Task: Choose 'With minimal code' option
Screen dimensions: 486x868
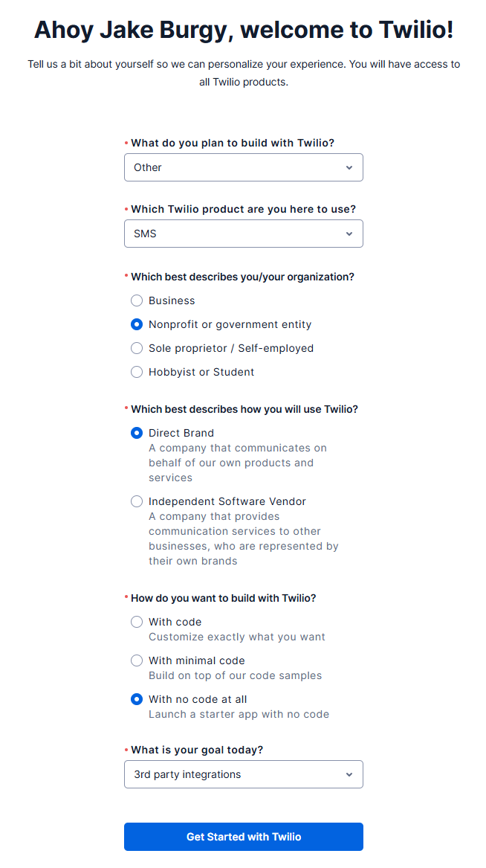Action: (137, 660)
